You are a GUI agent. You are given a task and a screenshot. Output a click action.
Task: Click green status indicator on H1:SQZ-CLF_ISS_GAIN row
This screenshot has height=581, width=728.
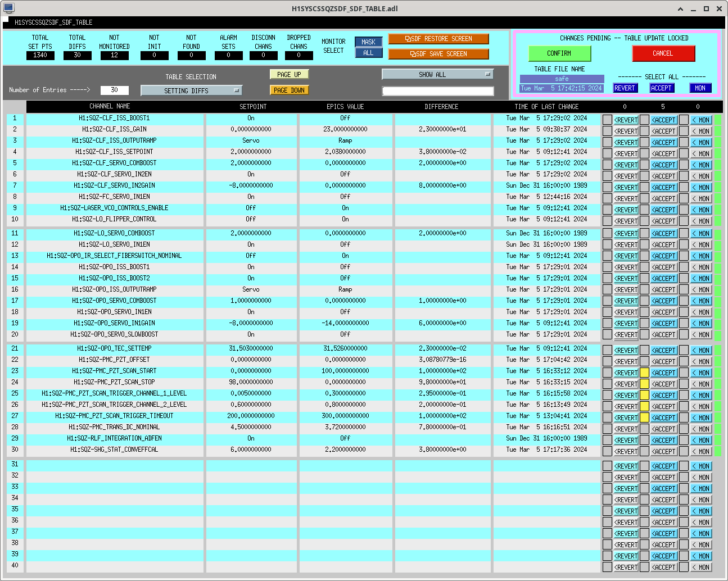(718, 131)
